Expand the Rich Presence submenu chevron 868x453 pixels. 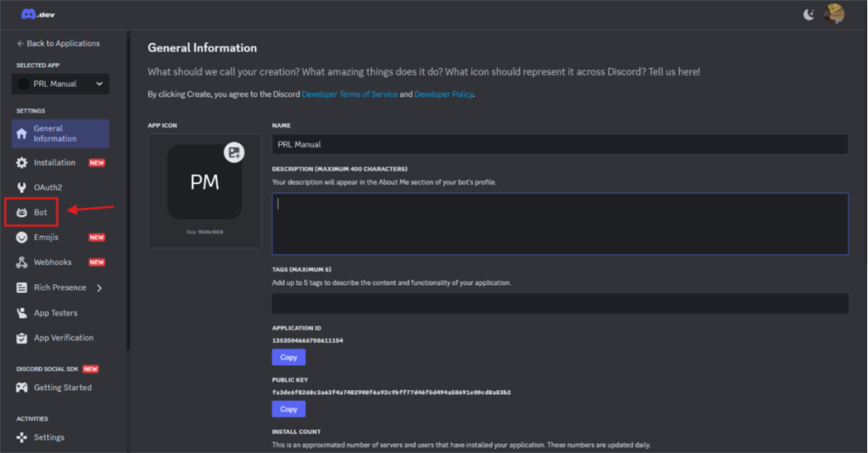(x=100, y=288)
